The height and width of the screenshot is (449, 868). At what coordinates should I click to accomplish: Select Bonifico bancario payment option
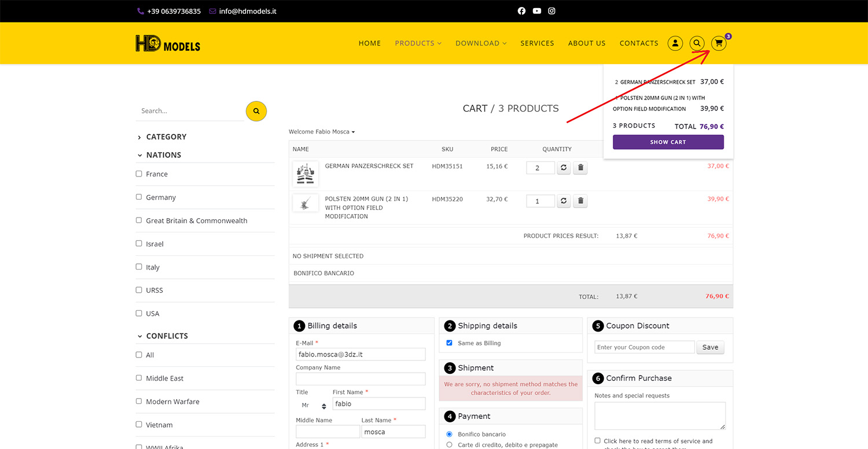[x=450, y=434]
